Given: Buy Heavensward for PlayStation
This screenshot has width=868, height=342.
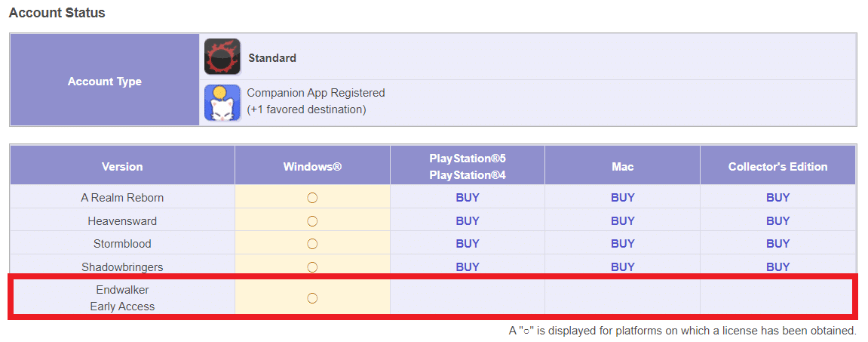Looking at the screenshot, I should click(468, 221).
